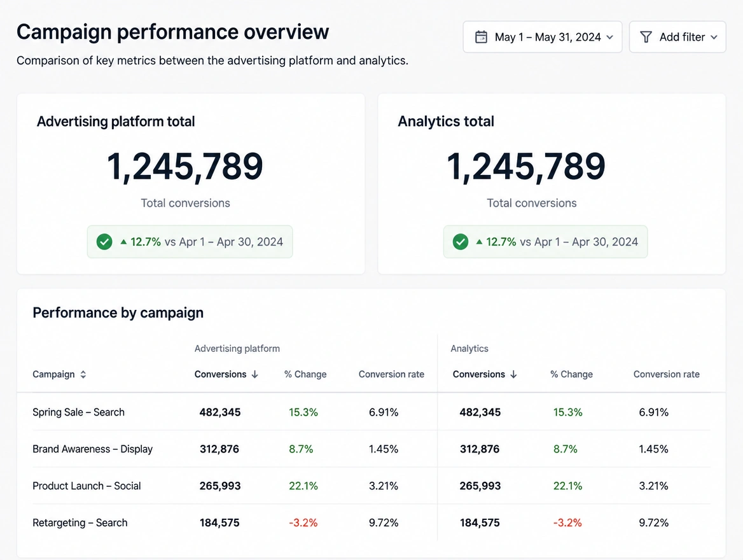Viewport: 743px width, 560px height.
Task: Click -3.2% in Analytics % Change column
Action: point(567,523)
